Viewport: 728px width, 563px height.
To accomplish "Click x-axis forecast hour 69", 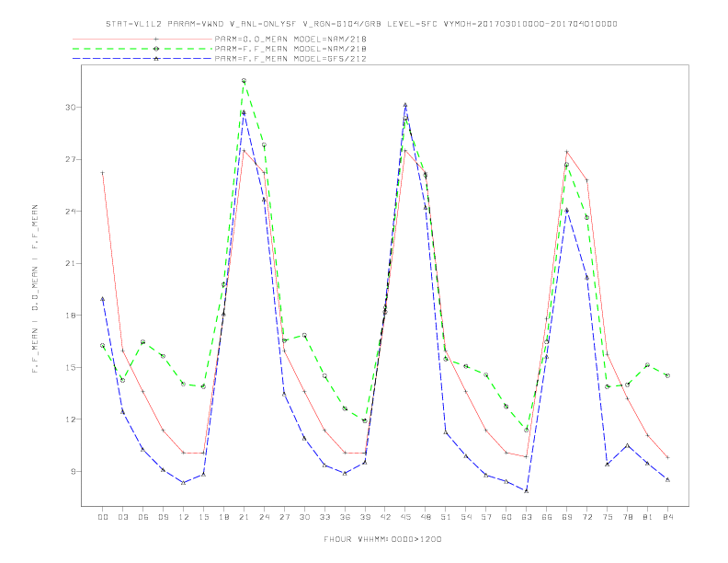I will click(x=567, y=517).
